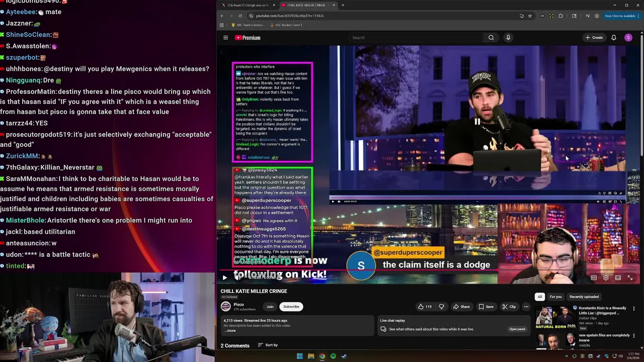Save the video to a playlist
Screen dimensions: 644x362
486,307
